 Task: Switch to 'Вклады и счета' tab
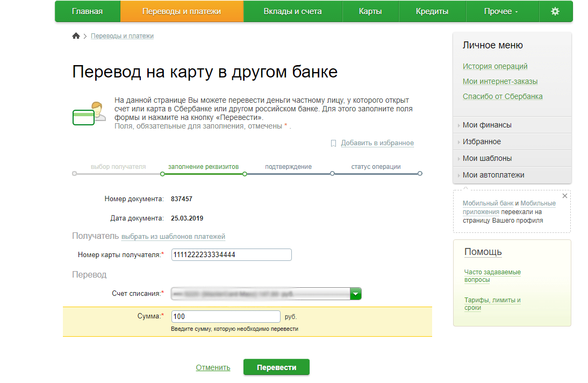click(x=292, y=11)
